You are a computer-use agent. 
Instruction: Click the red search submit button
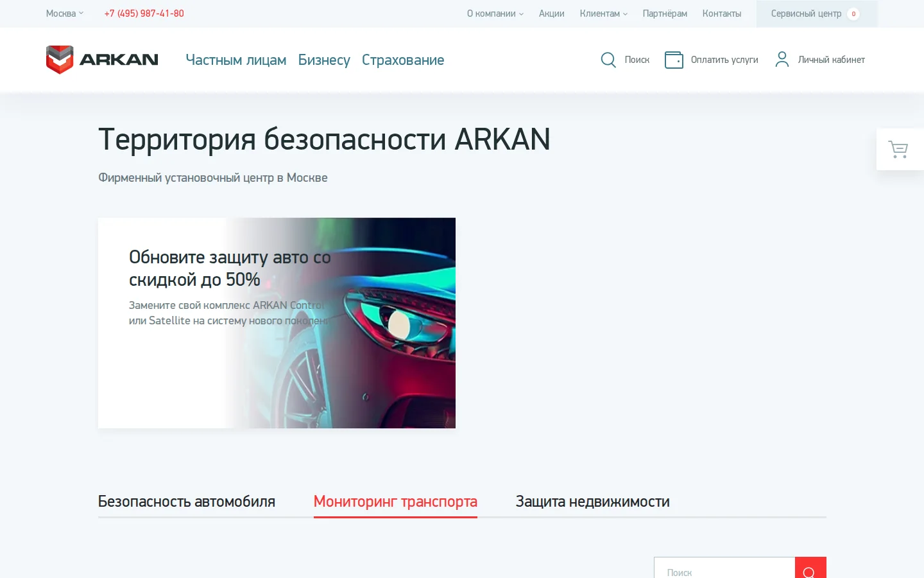(x=810, y=568)
